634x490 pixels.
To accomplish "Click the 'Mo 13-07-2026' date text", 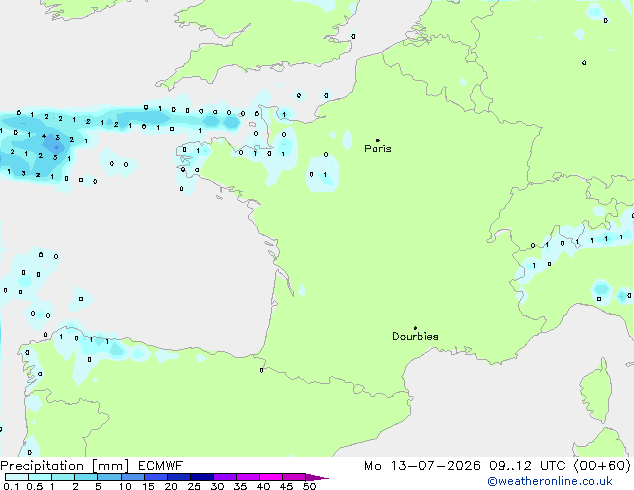I will click(422, 466).
